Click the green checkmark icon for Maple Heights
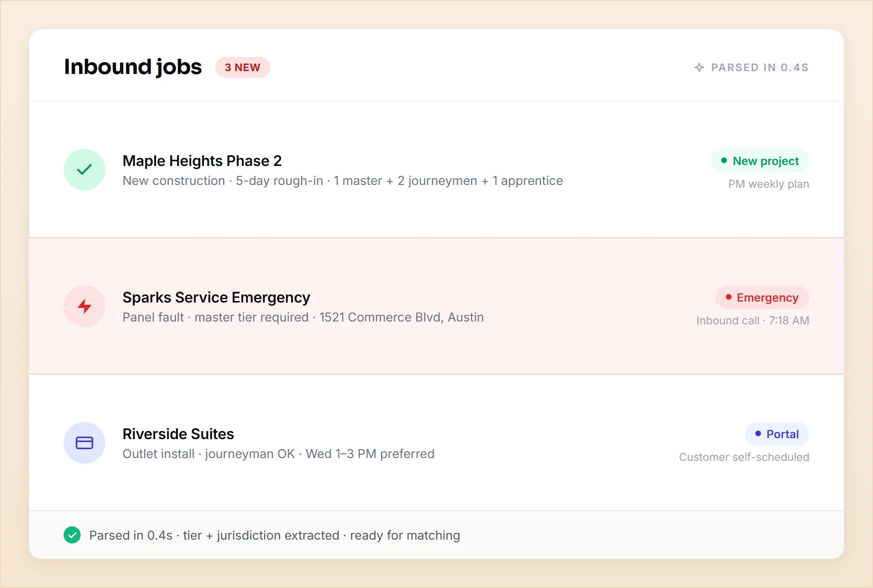This screenshot has width=873, height=588. click(x=84, y=170)
